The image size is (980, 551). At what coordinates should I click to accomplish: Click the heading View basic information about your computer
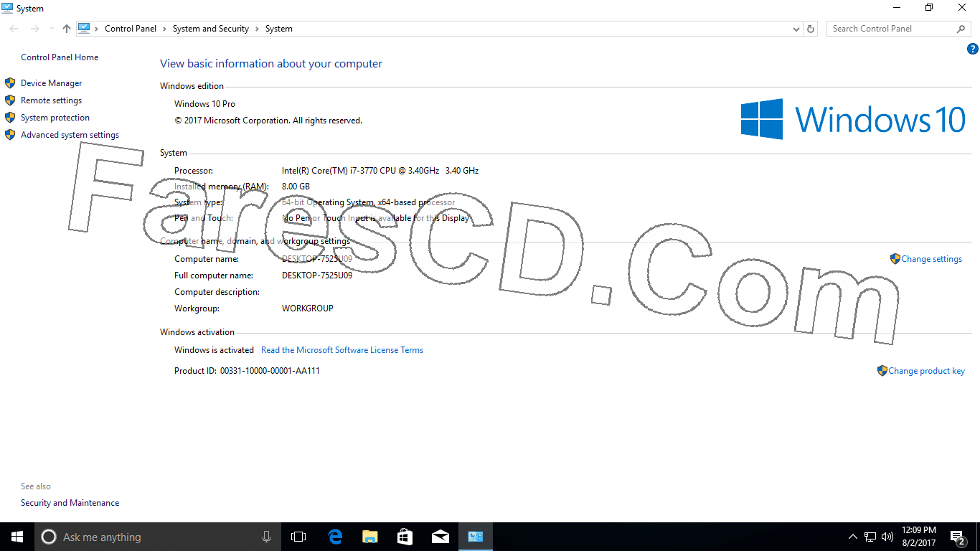click(x=271, y=64)
